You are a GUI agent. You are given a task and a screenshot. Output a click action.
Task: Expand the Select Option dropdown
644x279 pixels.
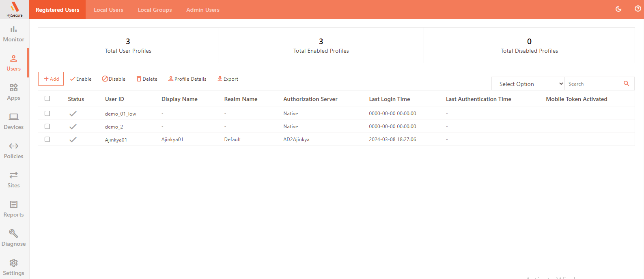pos(528,84)
